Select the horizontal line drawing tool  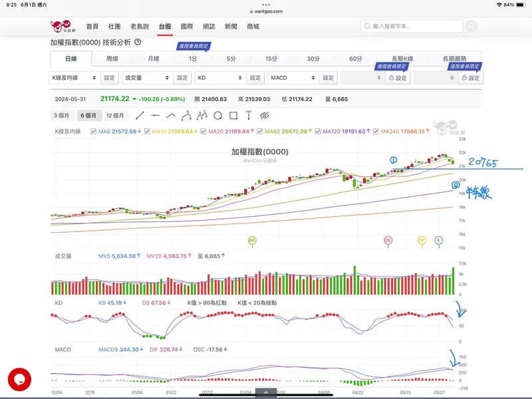[x=156, y=116]
